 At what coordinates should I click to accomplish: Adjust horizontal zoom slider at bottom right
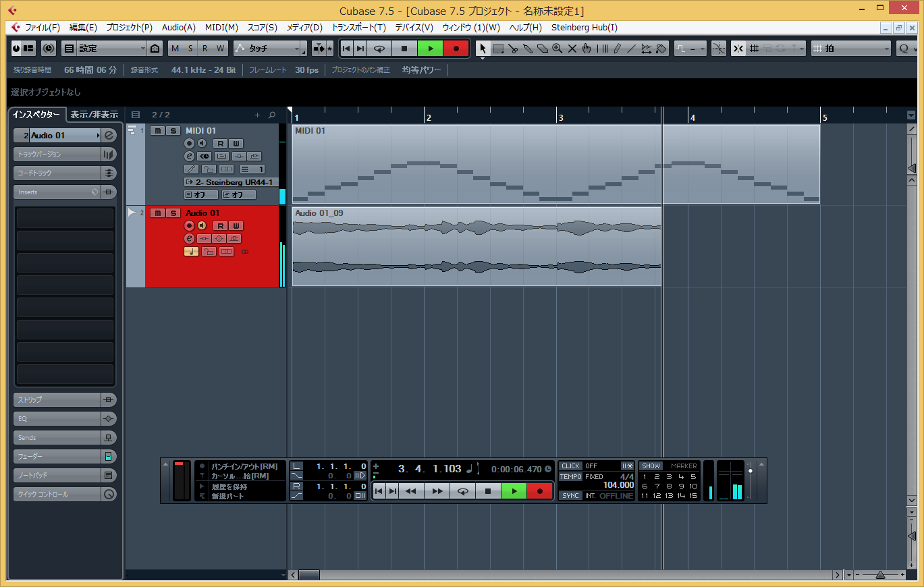[x=880, y=575]
